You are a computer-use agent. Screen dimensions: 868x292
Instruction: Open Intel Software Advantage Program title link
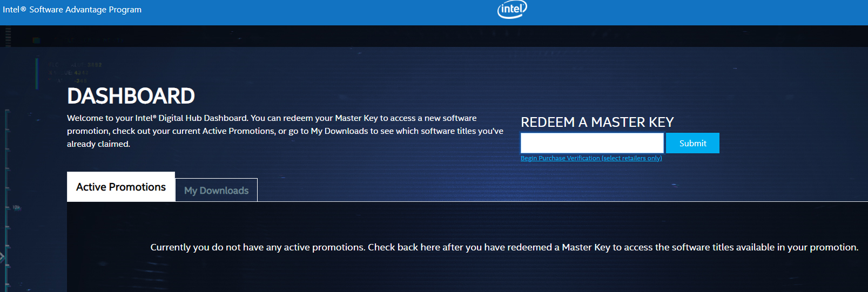[x=72, y=10]
